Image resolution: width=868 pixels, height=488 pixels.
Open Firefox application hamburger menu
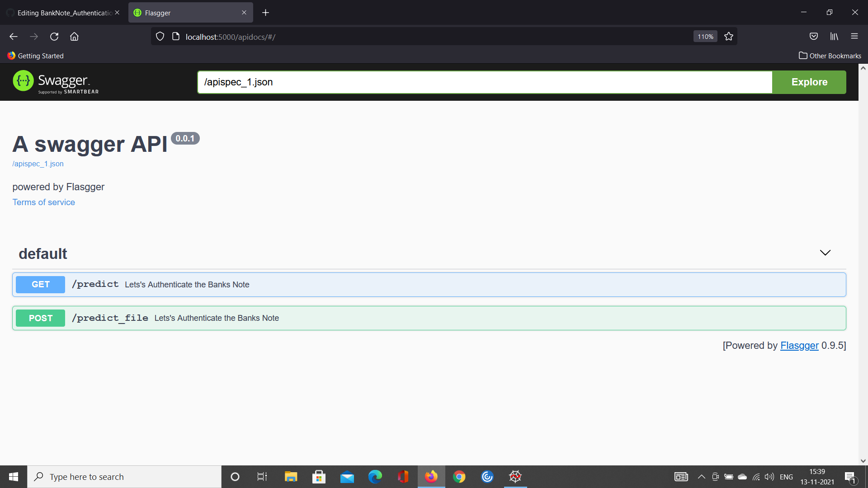(x=854, y=37)
